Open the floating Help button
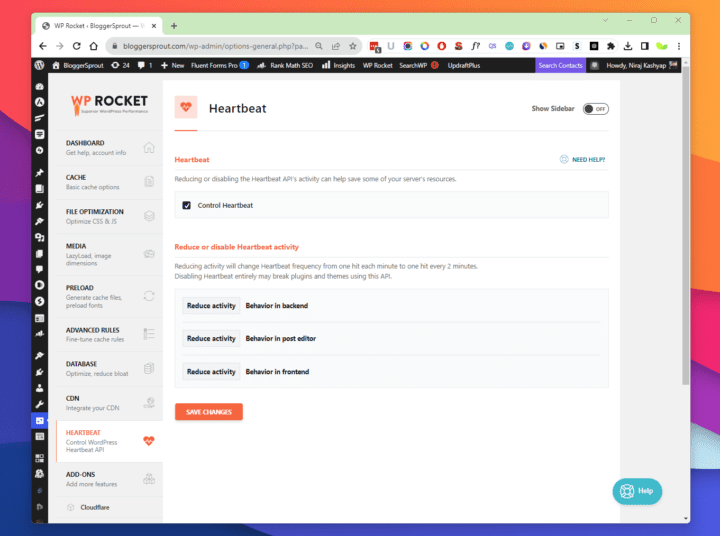 pos(637,491)
